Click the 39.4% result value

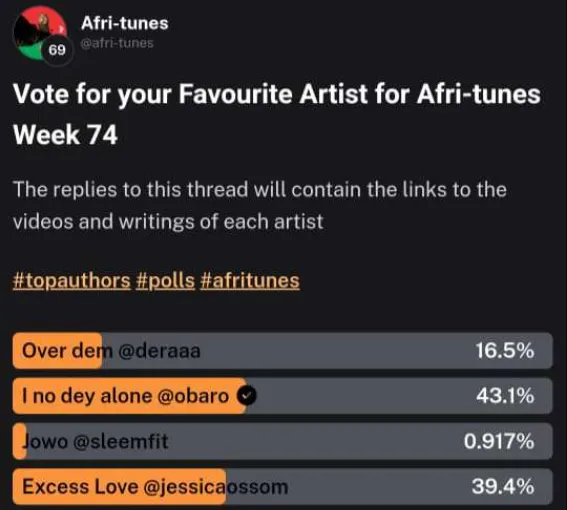pyautogui.click(x=503, y=486)
